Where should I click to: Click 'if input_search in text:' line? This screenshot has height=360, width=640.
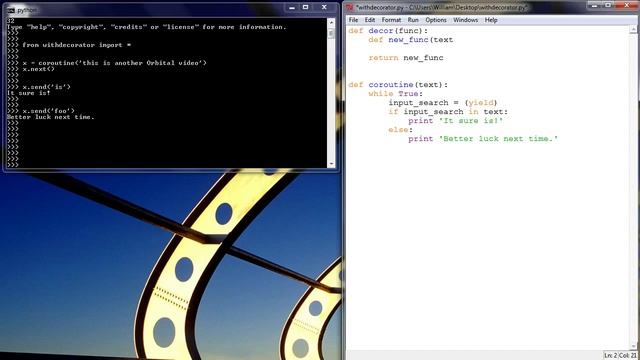coord(448,112)
